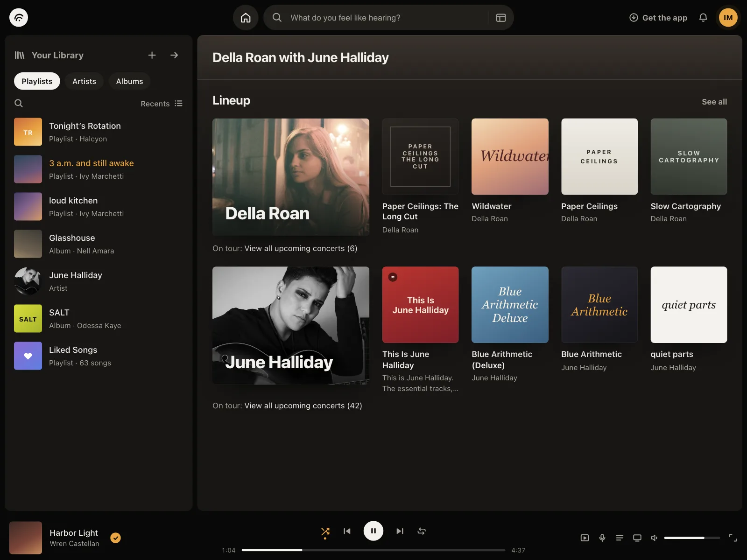Open the June Halliday artist photo card
The width and height of the screenshot is (747, 560).
click(291, 325)
